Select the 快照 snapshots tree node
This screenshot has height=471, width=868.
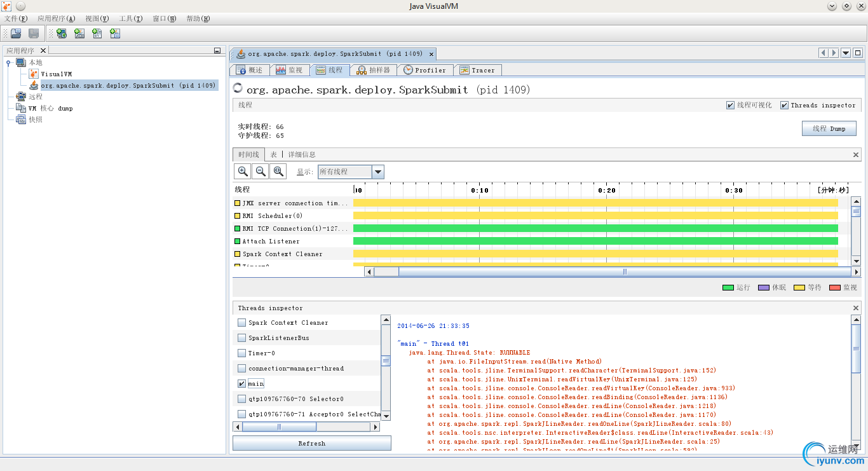pyautogui.click(x=29, y=119)
